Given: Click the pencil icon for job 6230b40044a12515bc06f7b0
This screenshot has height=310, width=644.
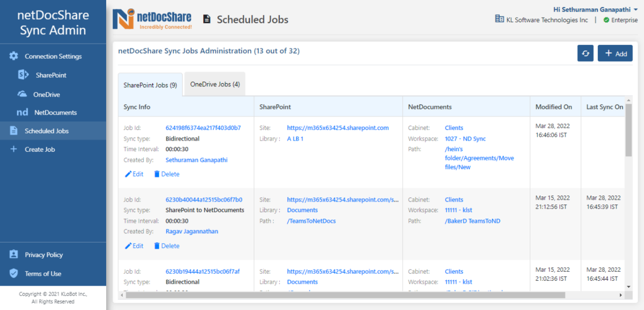Looking at the screenshot, I should coord(128,246).
